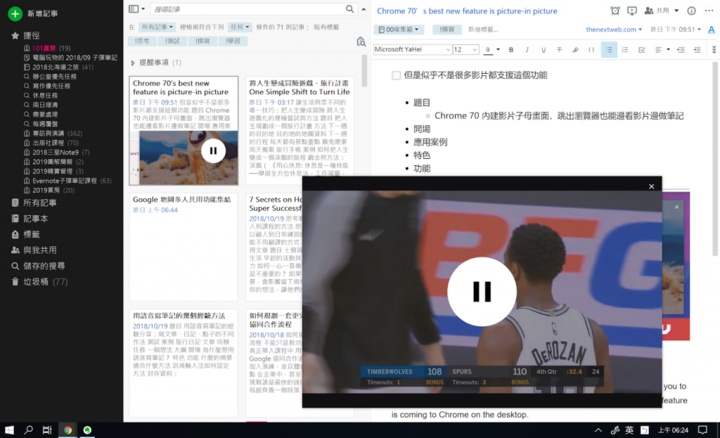The image size is (720, 438).
Task: Click the 新增標籤 add tag field
Action: point(483,29)
